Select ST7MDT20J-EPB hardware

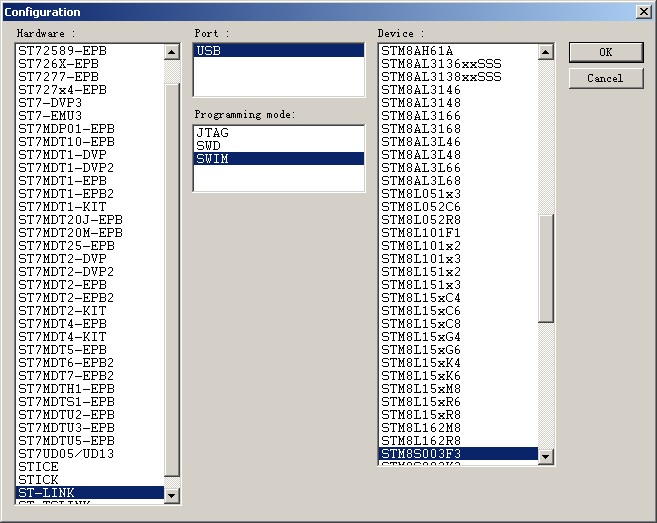(x=90, y=220)
